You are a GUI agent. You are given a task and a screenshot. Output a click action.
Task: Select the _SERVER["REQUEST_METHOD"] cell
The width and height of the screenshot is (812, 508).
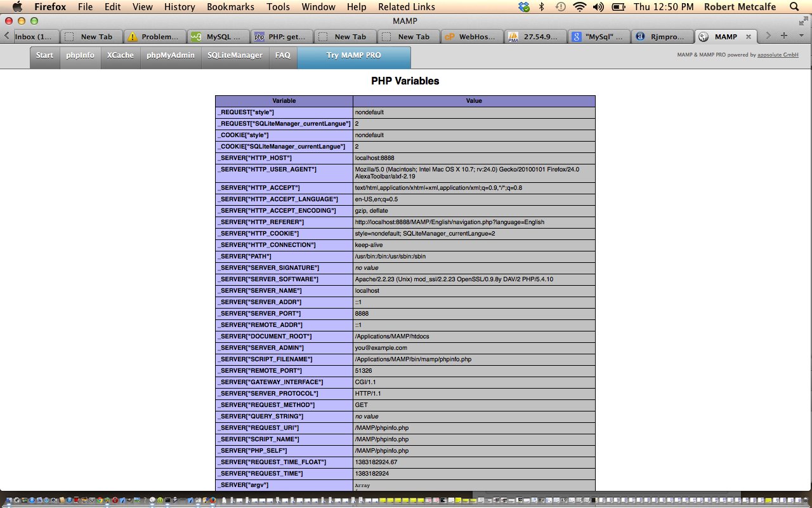click(x=284, y=405)
